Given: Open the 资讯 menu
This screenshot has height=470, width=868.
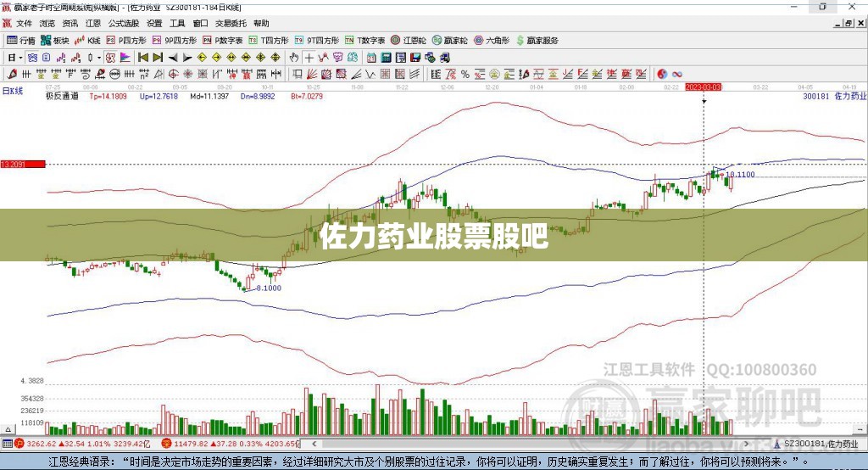Looking at the screenshot, I should point(70,23).
